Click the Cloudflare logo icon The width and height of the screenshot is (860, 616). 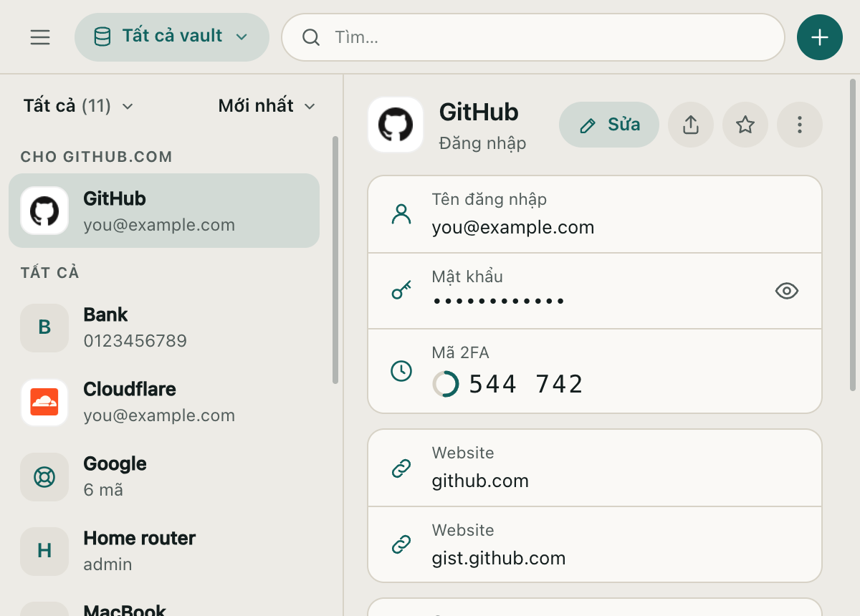pyautogui.click(x=44, y=403)
